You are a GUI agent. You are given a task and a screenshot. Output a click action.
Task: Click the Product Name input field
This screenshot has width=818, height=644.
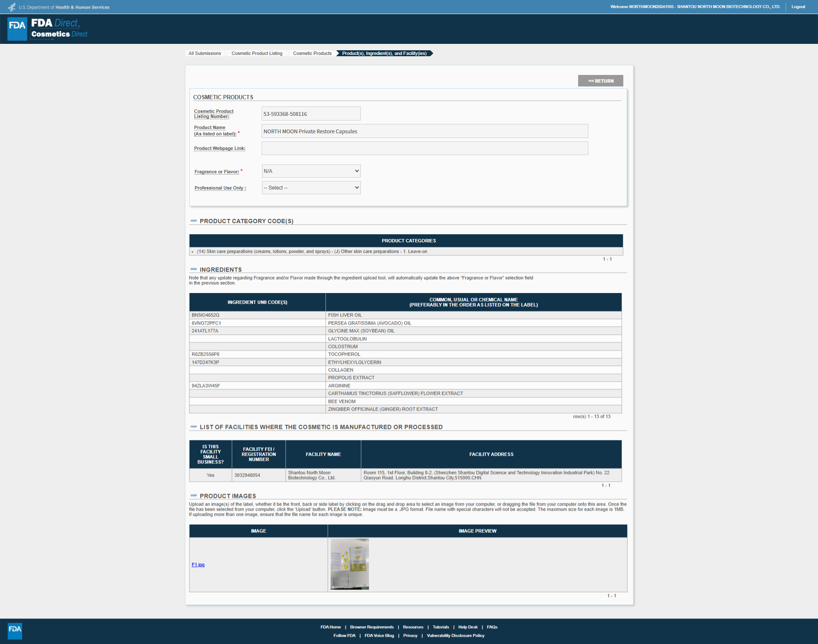click(x=424, y=131)
